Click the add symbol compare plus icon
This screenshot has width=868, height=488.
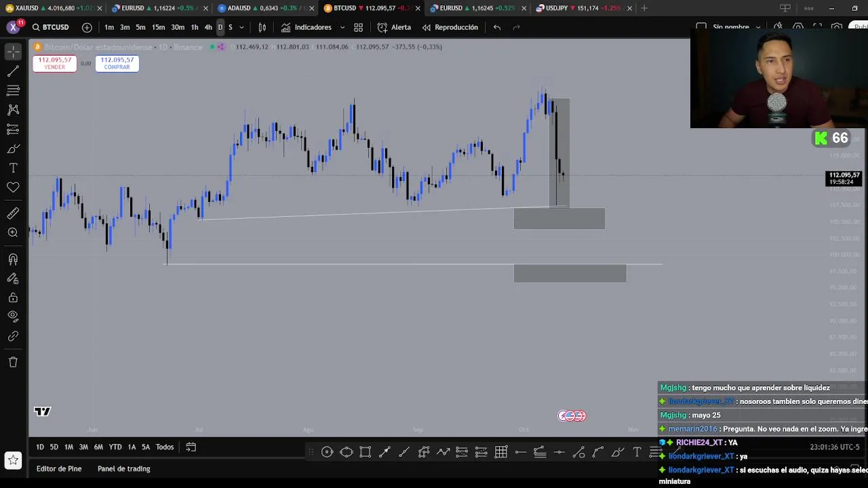click(x=87, y=27)
